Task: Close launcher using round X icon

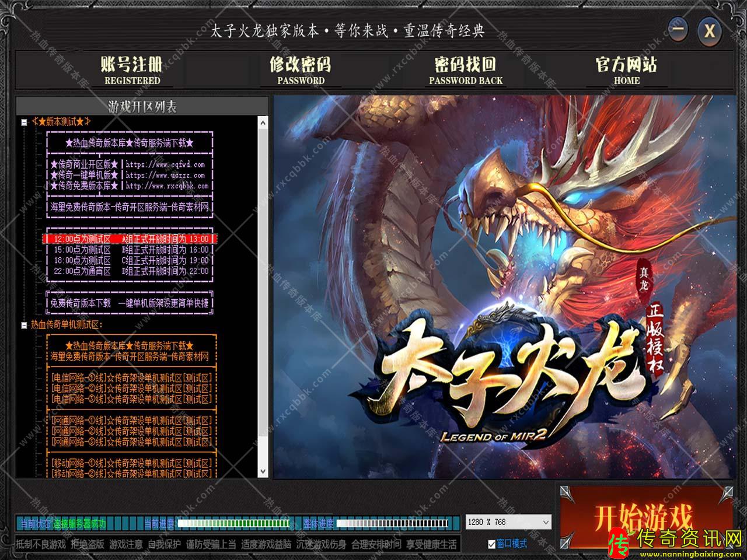Action: pos(709,30)
